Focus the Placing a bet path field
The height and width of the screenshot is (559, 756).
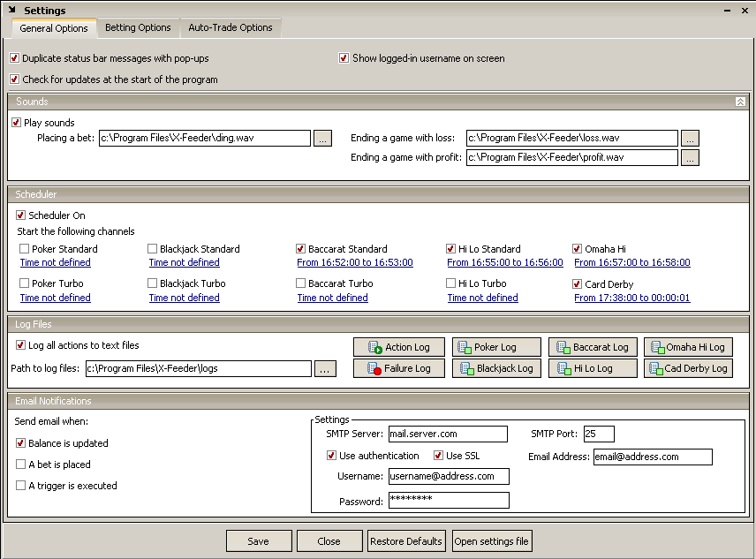click(x=205, y=139)
